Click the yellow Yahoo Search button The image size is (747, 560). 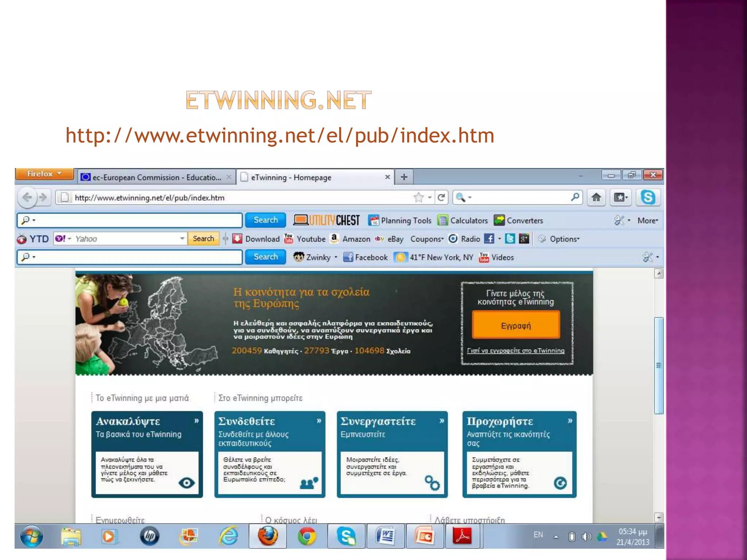pyautogui.click(x=204, y=238)
